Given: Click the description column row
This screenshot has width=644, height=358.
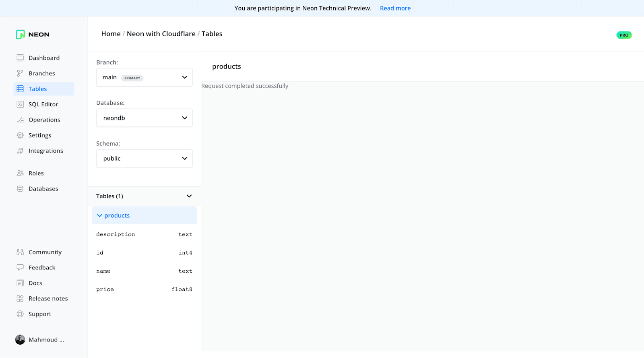Looking at the screenshot, I should tap(144, 234).
